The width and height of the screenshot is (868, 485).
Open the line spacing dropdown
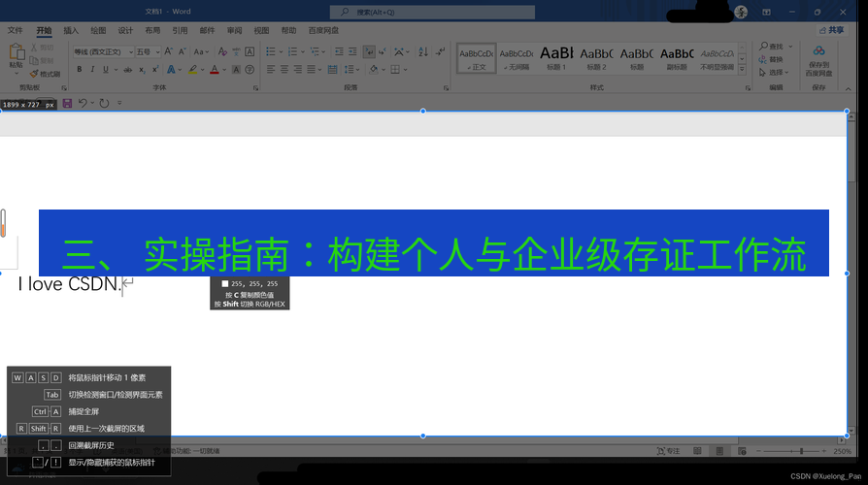(x=351, y=69)
